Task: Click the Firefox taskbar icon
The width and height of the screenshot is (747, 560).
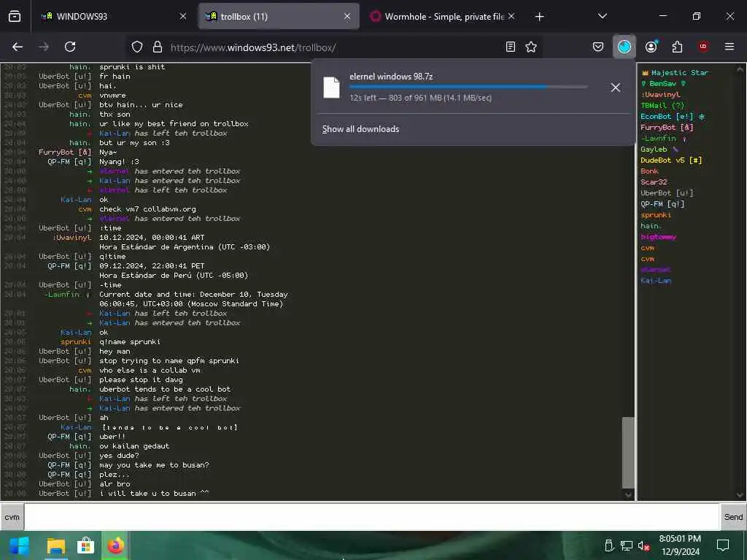Action: pyautogui.click(x=115, y=545)
